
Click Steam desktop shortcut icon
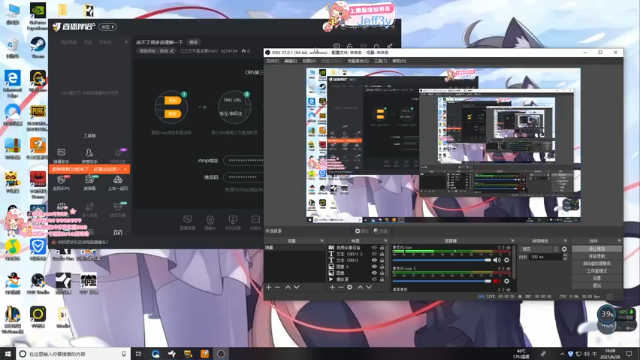click(38, 45)
